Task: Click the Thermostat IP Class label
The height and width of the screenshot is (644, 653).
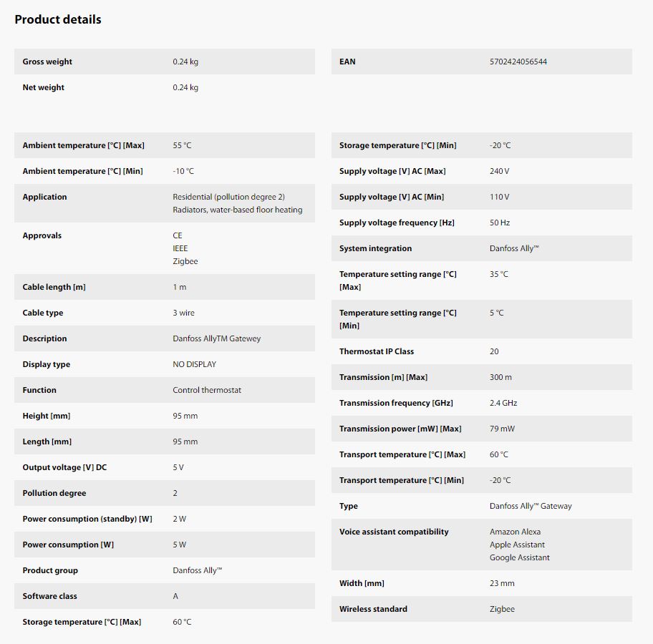Action: click(x=377, y=351)
